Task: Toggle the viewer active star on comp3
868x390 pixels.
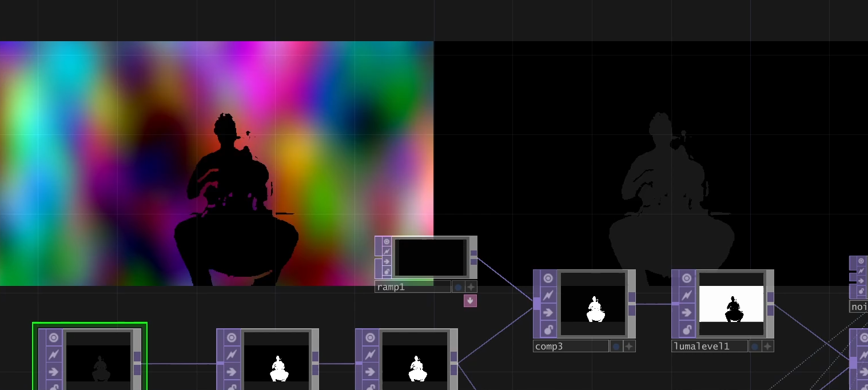Action: [629, 347]
